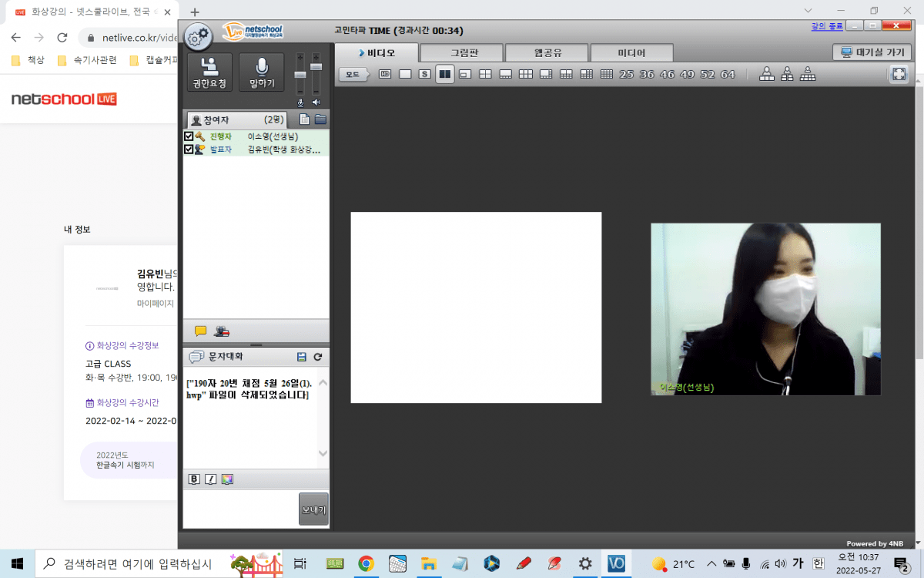Refresh the 문자대화 chat panel
Screen dimensions: 924x578
point(318,358)
